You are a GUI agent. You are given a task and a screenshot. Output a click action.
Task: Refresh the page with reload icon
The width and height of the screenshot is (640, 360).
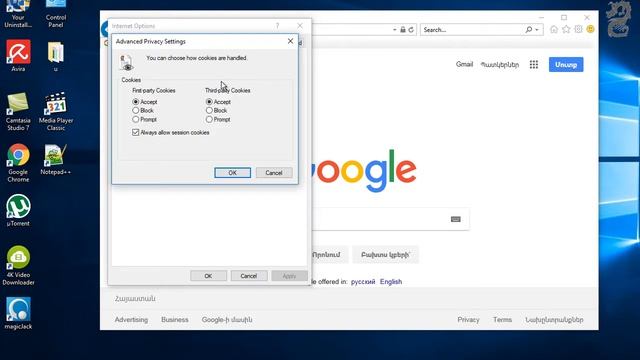pos(411,30)
